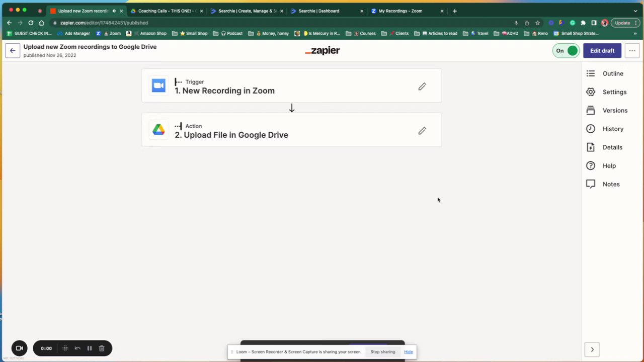Open the Chrome tab search chevron
The image size is (644, 362).
tap(635, 11)
